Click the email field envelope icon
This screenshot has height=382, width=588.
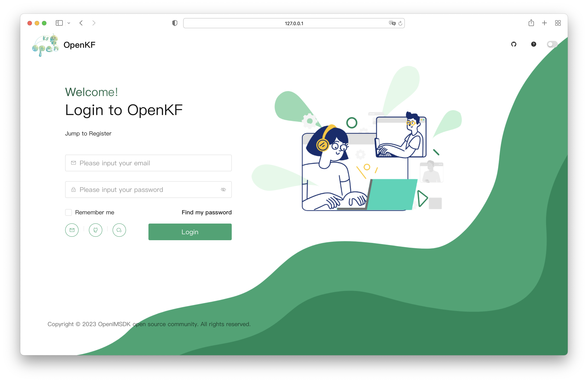tap(74, 163)
